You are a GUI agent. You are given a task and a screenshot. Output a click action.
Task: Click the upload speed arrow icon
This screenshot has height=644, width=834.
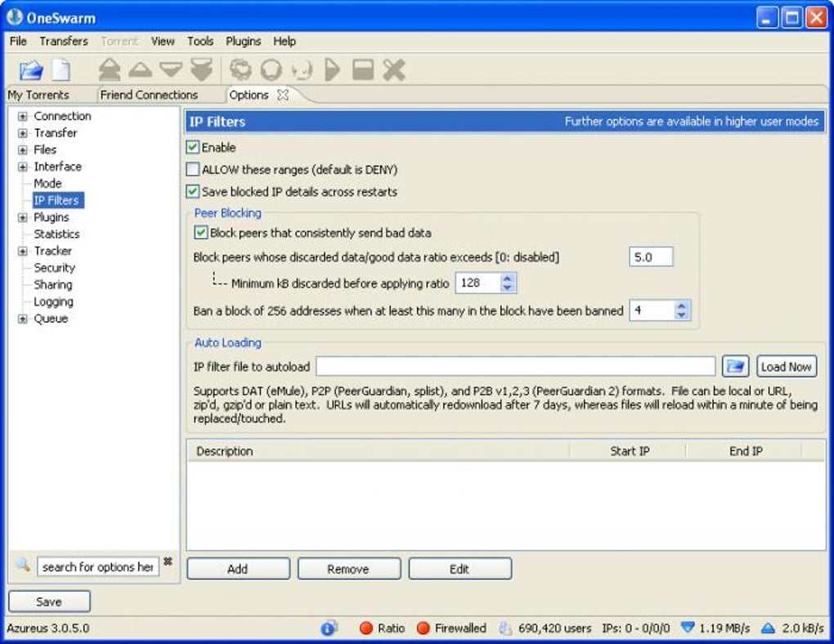tap(768, 628)
